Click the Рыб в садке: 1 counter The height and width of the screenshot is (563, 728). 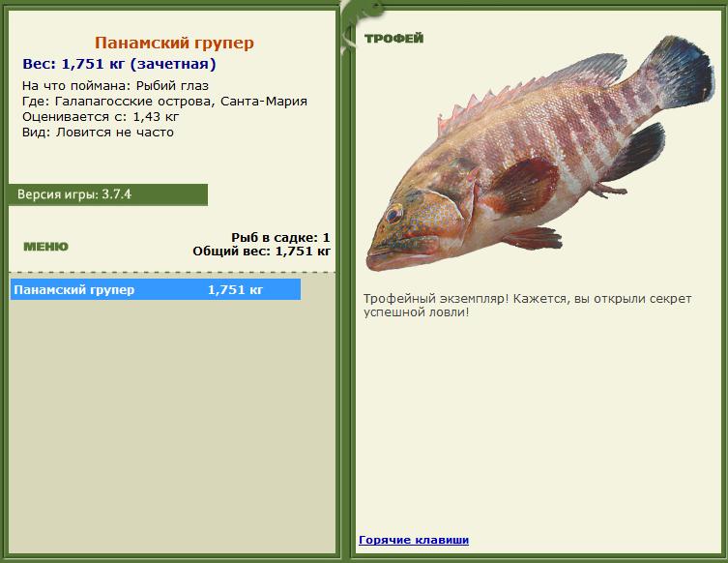pyautogui.click(x=280, y=238)
